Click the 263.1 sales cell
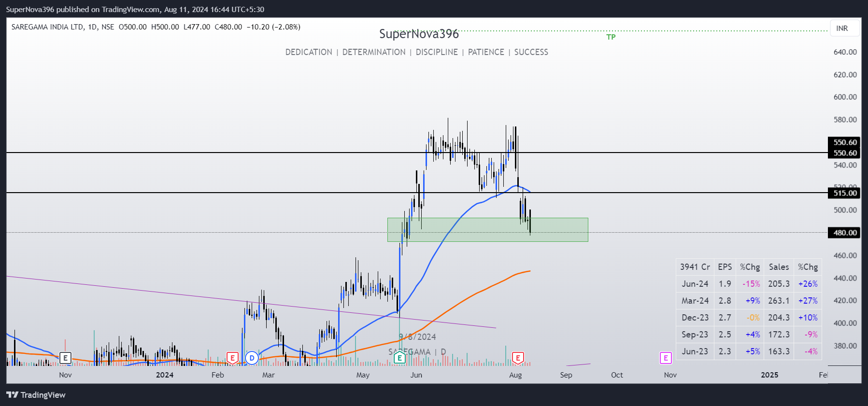Viewport: 868px width, 406px height. (x=779, y=301)
